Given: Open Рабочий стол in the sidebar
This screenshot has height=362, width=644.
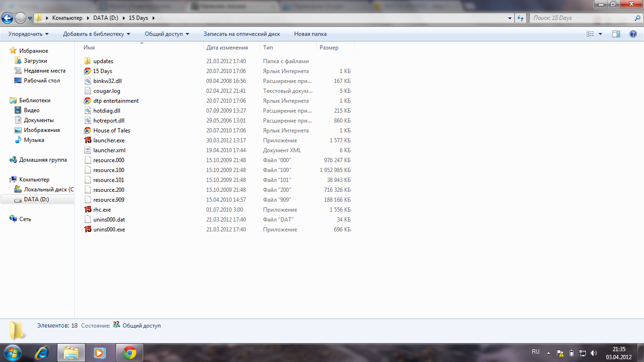Looking at the screenshot, I should tap(42, 81).
